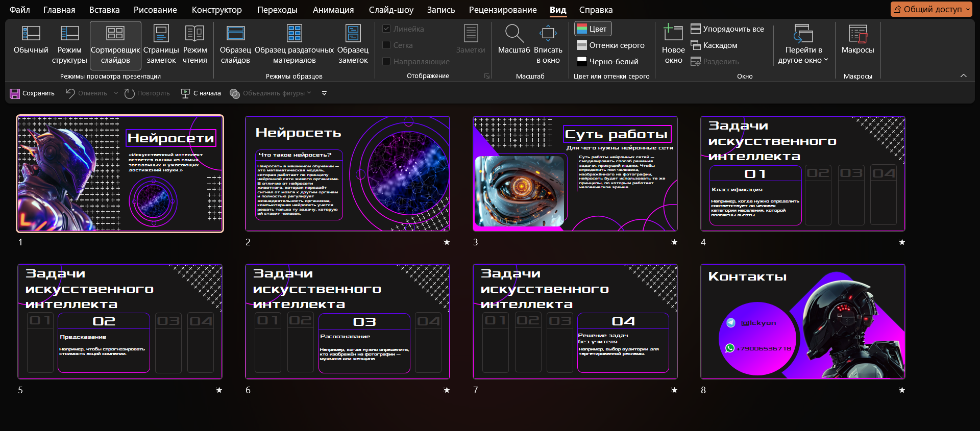Toggle the Ruler (Линейка) checkbox
The height and width of the screenshot is (431, 980).
386,29
